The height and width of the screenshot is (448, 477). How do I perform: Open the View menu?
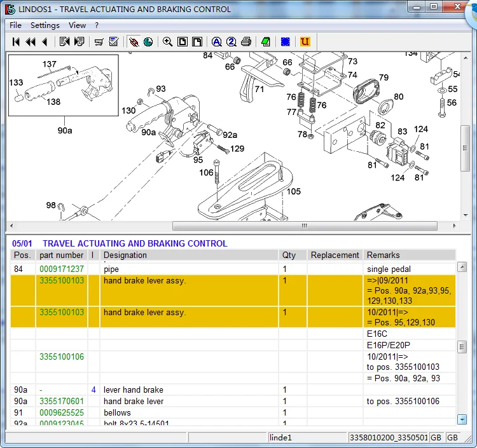point(77,25)
